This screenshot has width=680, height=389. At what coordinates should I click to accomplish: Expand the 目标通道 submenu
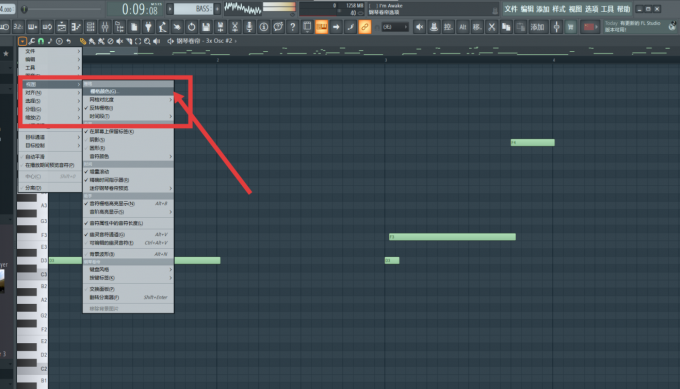(50, 137)
